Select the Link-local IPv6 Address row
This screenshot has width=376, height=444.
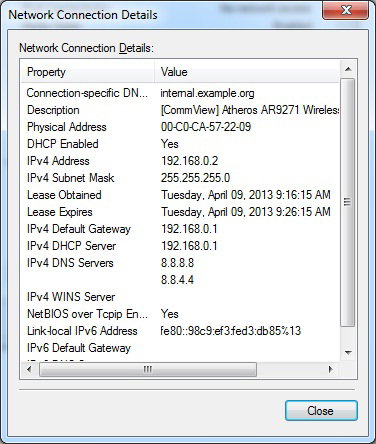(180, 331)
